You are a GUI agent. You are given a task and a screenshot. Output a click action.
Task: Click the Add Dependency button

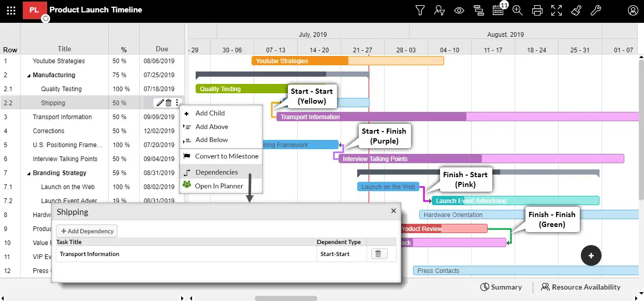coord(87,231)
